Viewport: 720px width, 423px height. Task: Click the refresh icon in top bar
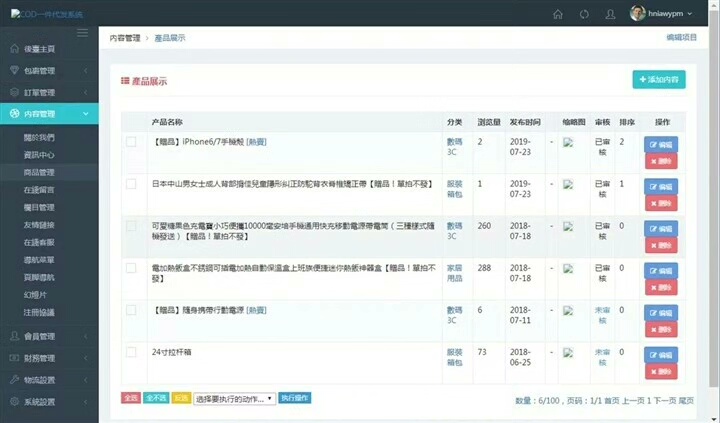pyautogui.click(x=584, y=14)
